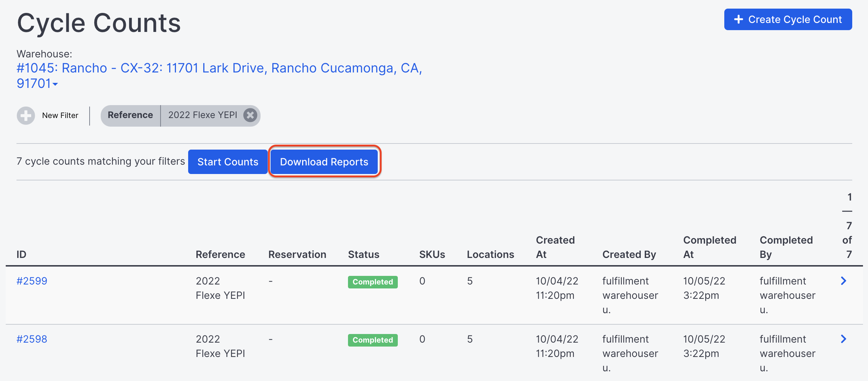This screenshot has height=381, width=868.
Task: Download Reports for filtered cycle counts
Action: coord(324,162)
